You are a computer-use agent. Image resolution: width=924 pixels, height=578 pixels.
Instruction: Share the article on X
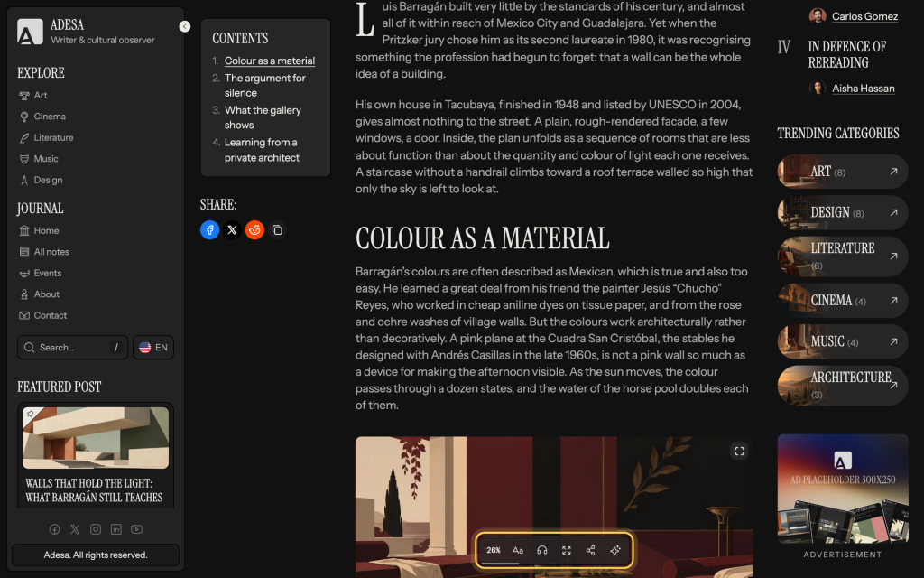coord(232,230)
